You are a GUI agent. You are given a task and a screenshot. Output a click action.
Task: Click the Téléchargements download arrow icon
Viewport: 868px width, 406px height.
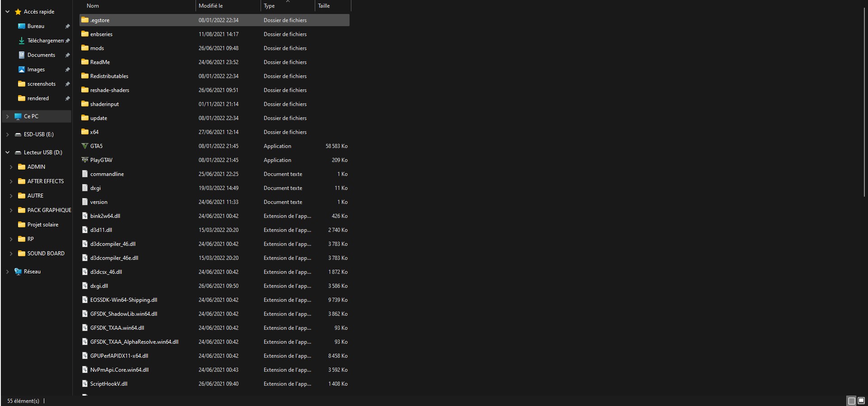[x=21, y=41]
